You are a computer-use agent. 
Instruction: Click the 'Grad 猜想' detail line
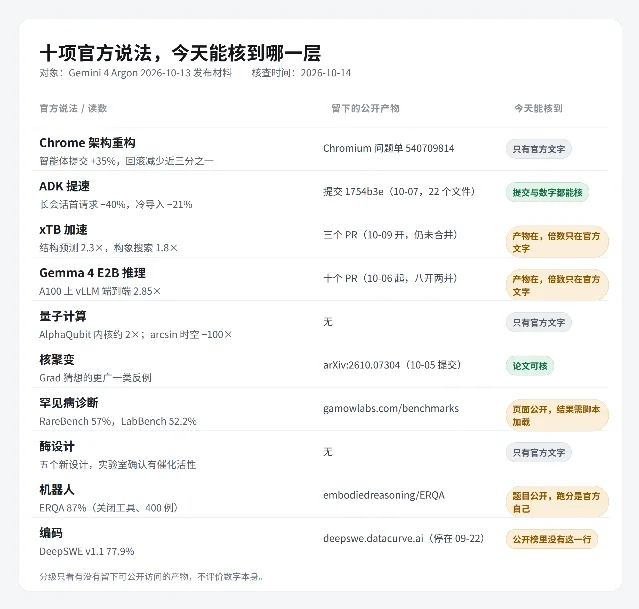tap(95, 378)
